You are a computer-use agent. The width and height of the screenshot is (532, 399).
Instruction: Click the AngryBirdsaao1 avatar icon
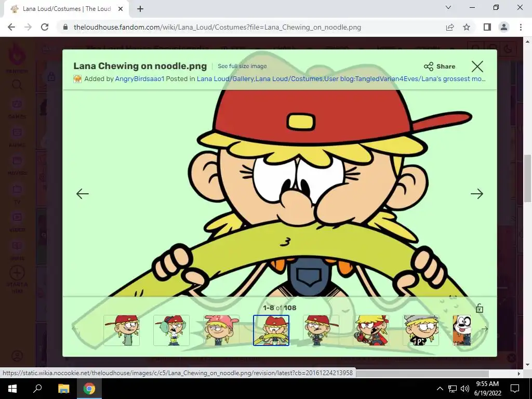point(77,79)
